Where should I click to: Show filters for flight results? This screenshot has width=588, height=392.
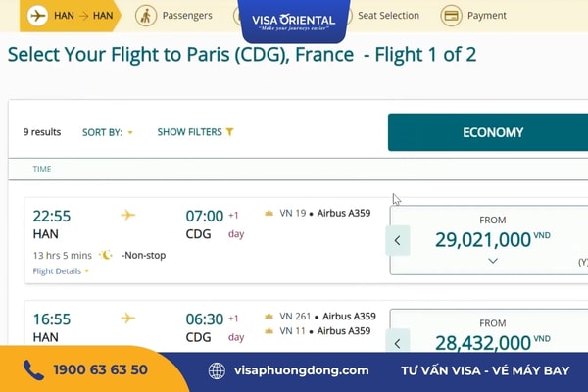tap(195, 132)
